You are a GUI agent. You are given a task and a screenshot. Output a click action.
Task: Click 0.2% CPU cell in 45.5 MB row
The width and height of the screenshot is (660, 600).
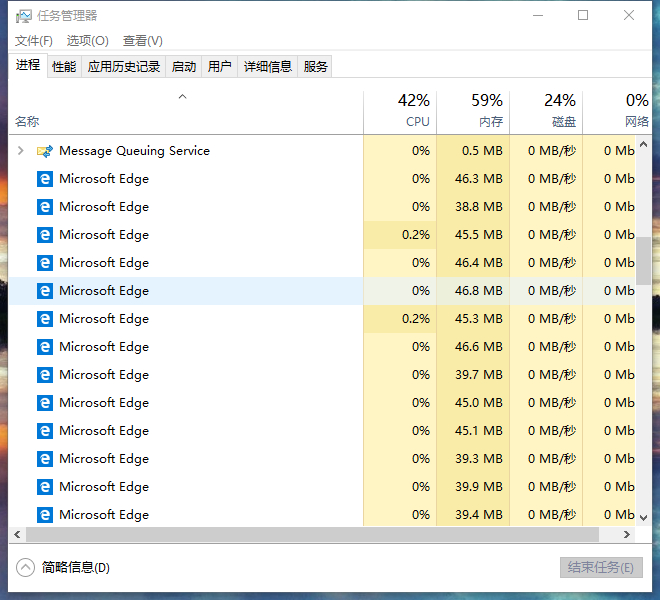[400, 235]
